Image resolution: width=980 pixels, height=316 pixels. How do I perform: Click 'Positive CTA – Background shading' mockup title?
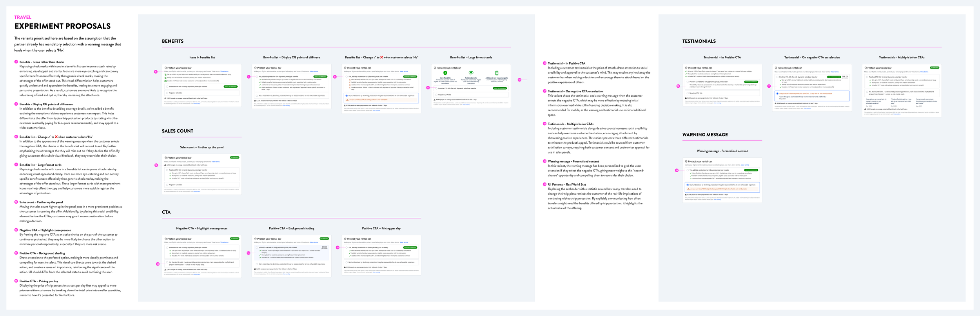[x=292, y=228]
